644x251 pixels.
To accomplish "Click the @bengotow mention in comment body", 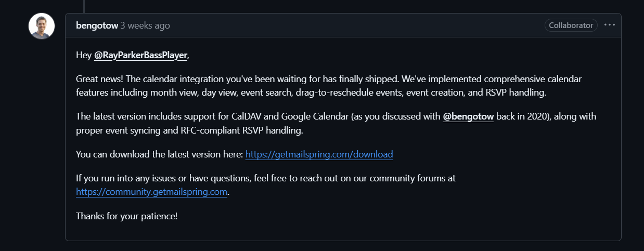I will 468,116.
